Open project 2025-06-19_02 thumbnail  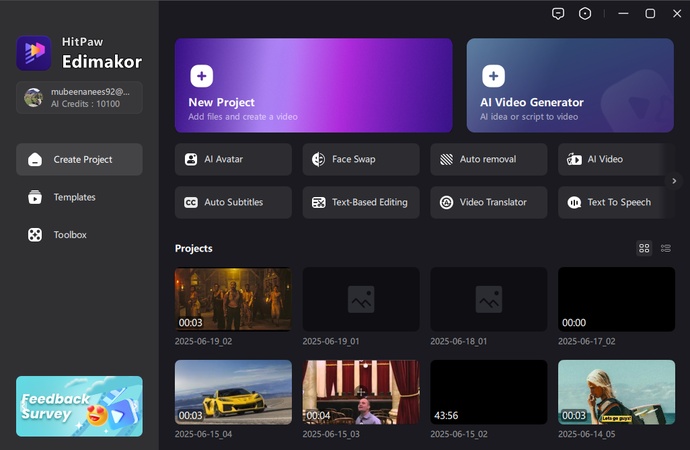(x=233, y=299)
